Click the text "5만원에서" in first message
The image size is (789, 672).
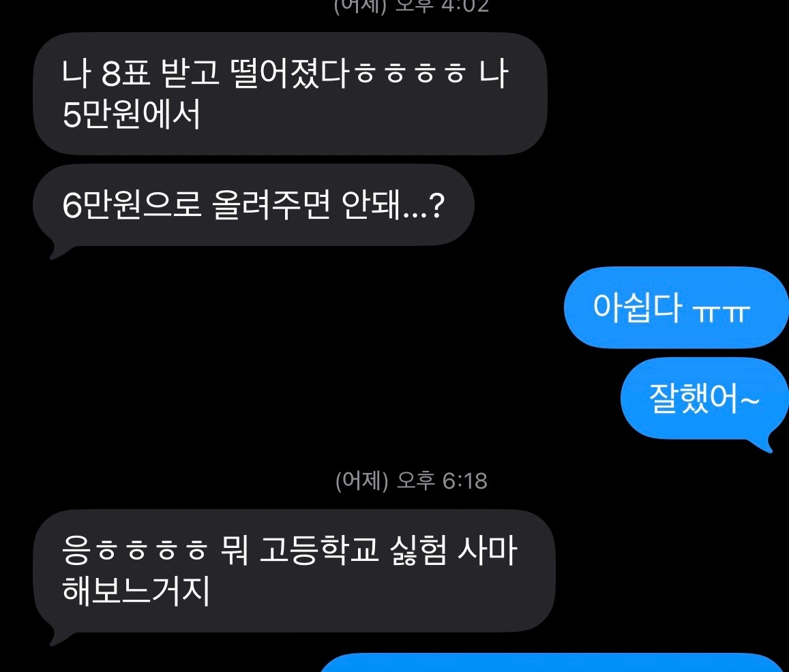[132, 114]
